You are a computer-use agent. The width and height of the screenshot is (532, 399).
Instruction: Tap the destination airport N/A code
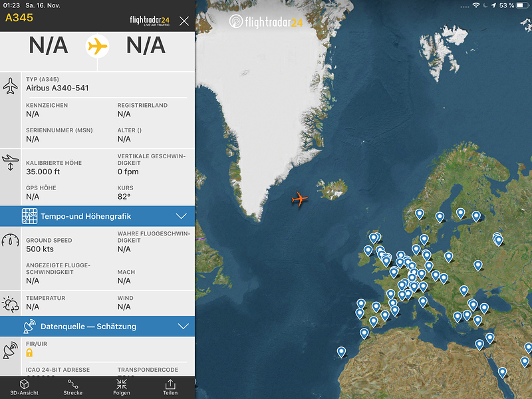click(x=146, y=46)
